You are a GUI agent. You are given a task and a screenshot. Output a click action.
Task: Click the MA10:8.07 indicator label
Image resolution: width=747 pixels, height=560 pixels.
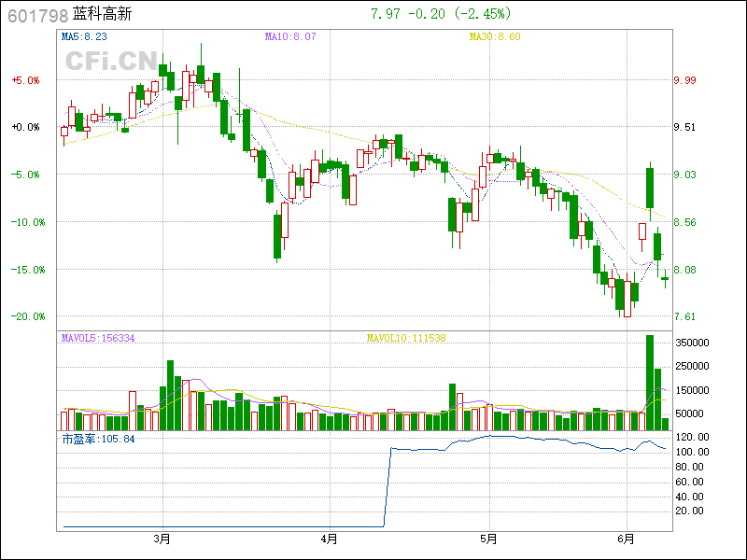pos(290,36)
